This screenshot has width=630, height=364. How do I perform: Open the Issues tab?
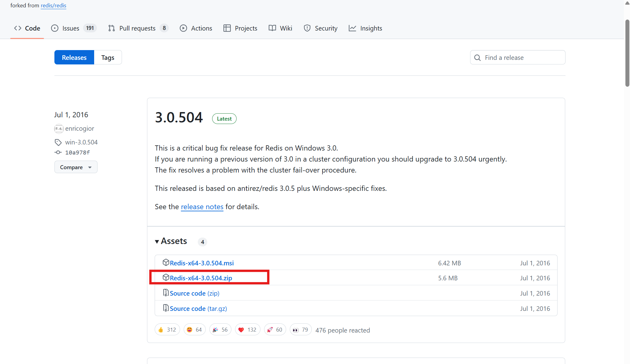[x=74, y=28]
